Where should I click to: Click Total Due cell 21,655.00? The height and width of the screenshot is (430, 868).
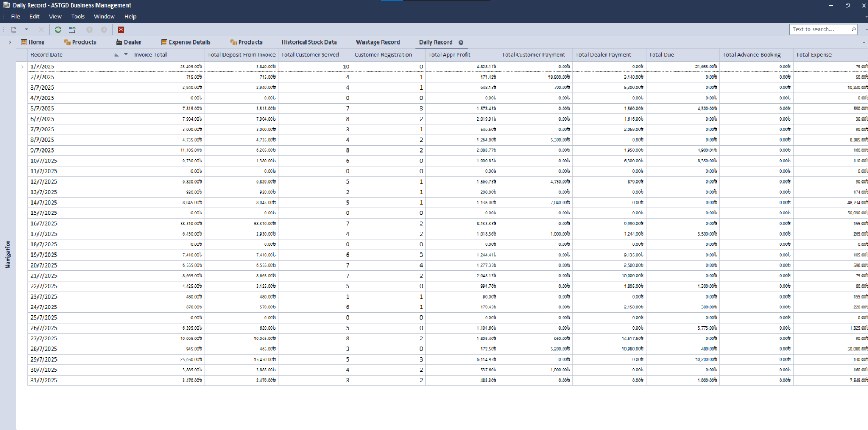(682, 67)
